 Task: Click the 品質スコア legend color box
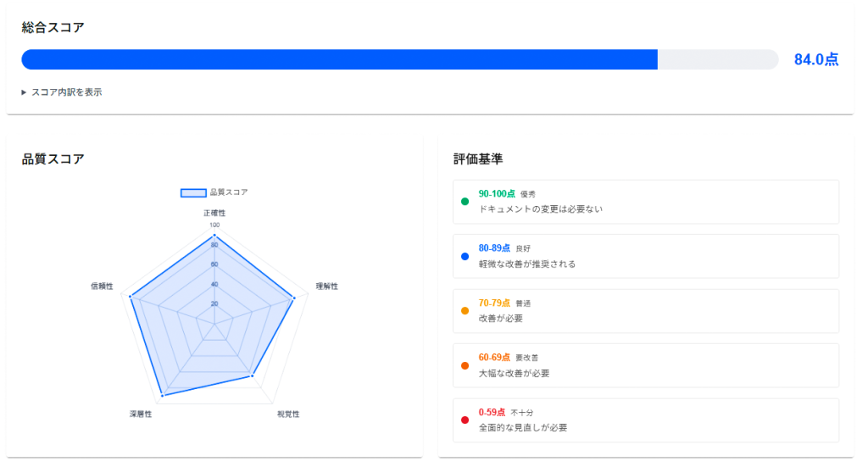(x=193, y=192)
